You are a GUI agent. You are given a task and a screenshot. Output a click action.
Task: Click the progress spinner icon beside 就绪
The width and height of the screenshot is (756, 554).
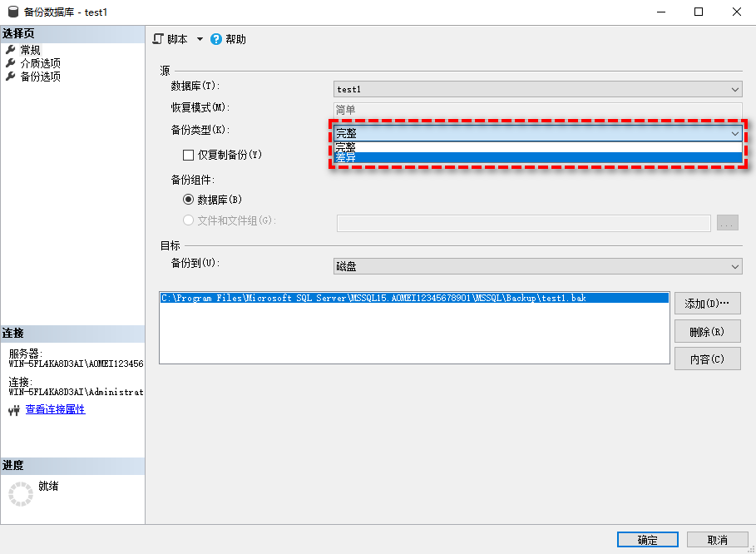click(x=20, y=493)
